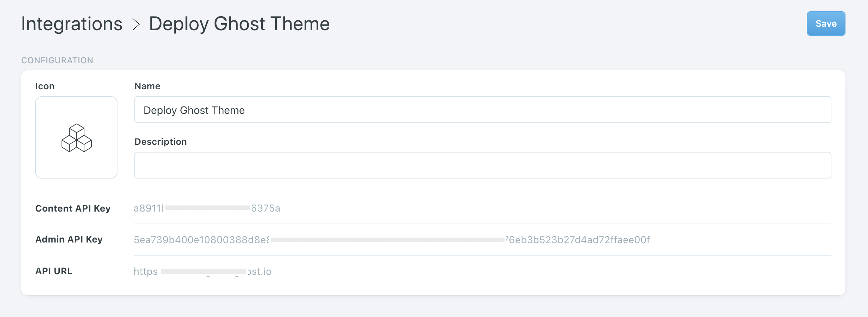Image resolution: width=868 pixels, height=317 pixels.
Task: Click the Content API Key label
Action: pyautogui.click(x=73, y=208)
